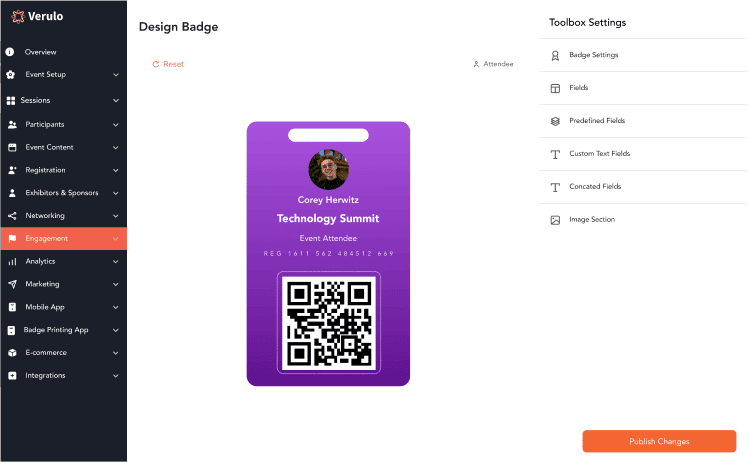Click the Analytics bar chart icon
Viewport: 749px width, 462px height.
coord(12,262)
